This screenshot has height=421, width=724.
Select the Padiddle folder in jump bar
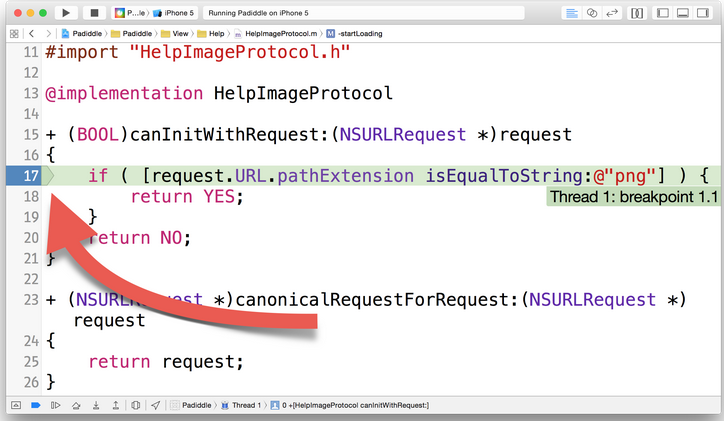click(132, 34)
